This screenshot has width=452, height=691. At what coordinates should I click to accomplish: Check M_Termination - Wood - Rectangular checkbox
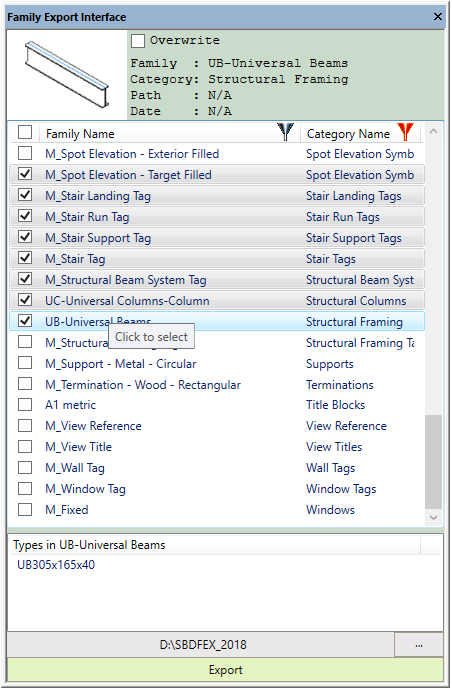pos(25,384)
